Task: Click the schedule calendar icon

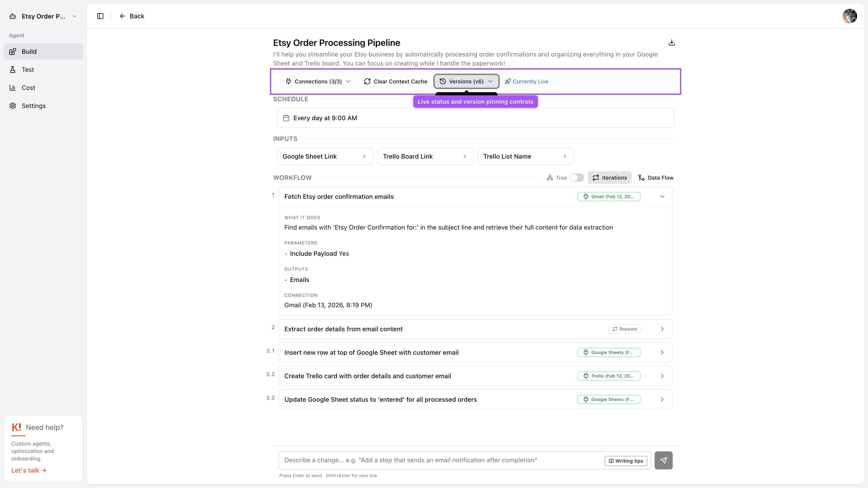Action: 286,118
